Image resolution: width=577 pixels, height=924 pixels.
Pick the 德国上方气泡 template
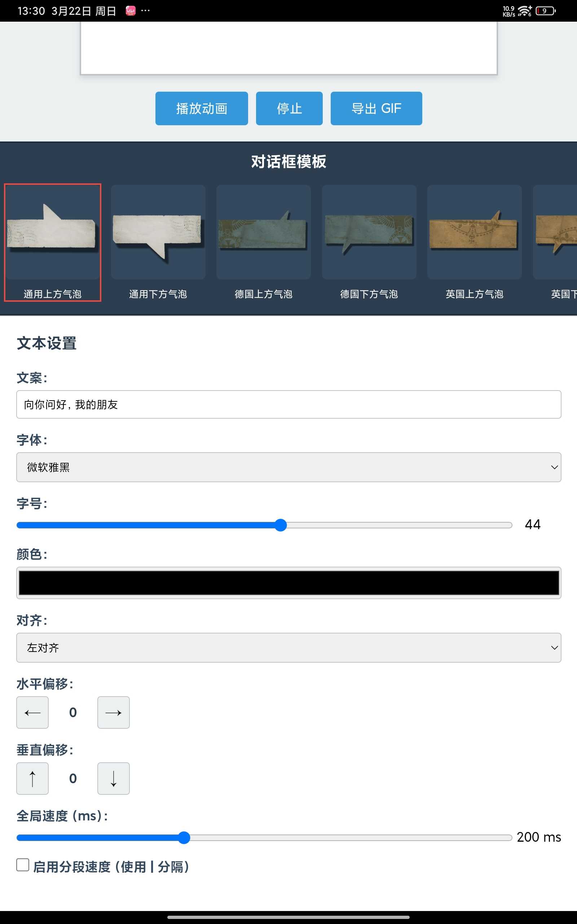(263, 242)
